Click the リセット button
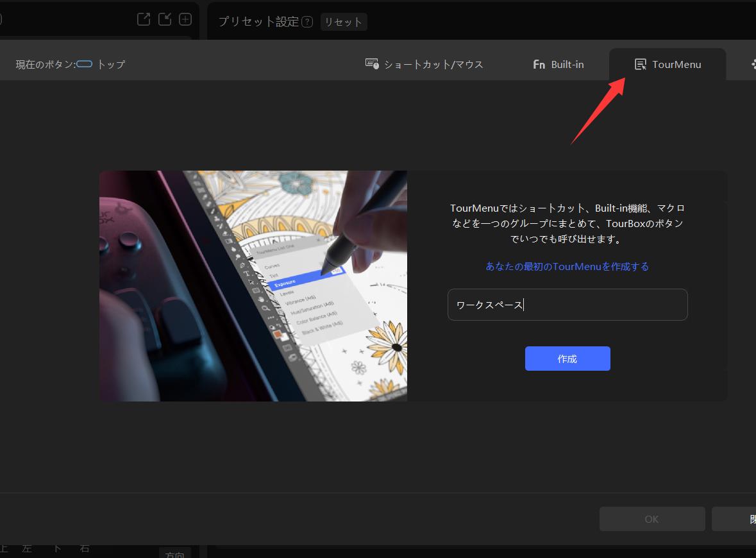Image resolution: width=756 pixels, height=558 pixels. pos(344,21)
